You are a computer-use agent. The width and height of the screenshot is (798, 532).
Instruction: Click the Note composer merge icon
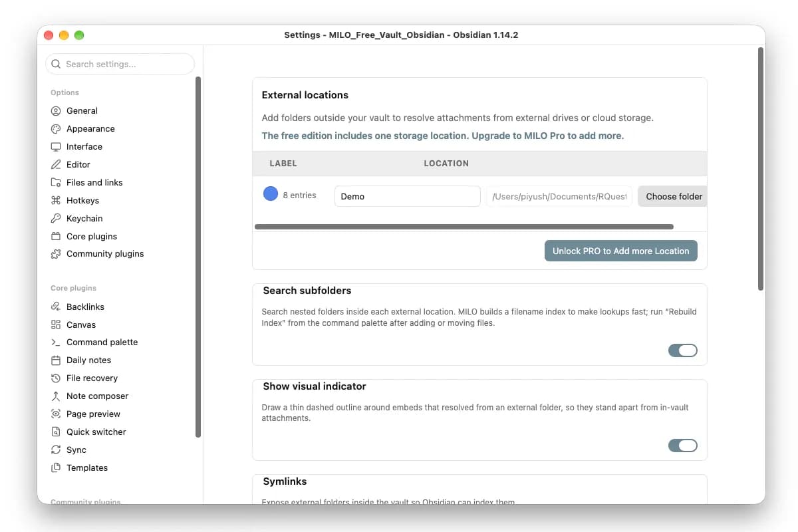pos(56,396)
